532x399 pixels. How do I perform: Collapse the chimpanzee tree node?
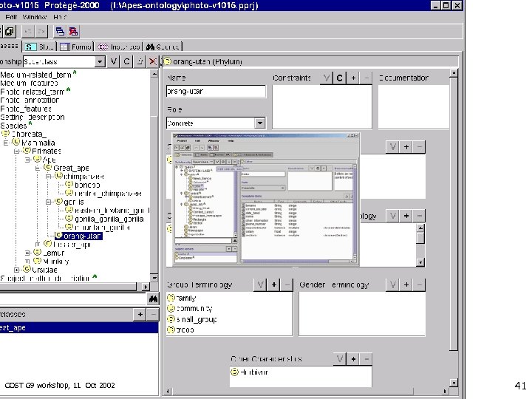click(x=49, y=177)
